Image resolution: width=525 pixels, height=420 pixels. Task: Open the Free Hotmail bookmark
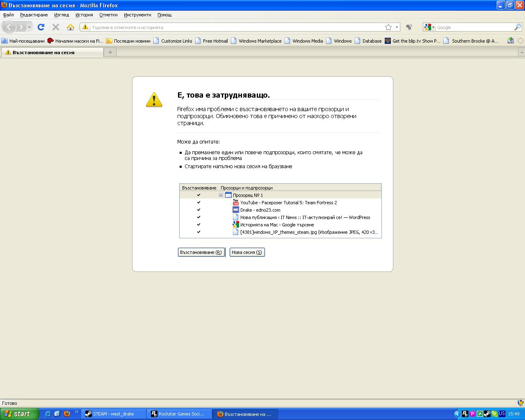[211, 41]
